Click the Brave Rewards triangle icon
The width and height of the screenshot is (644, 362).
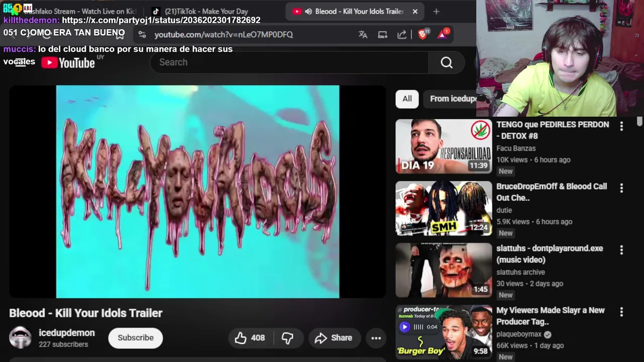pyautogui.click(x=443, y=34)
